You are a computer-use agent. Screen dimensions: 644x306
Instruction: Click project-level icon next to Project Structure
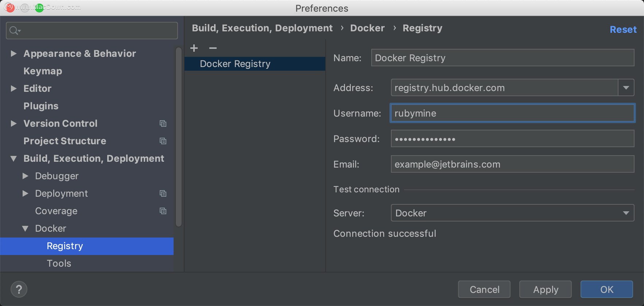pos(163,141)
